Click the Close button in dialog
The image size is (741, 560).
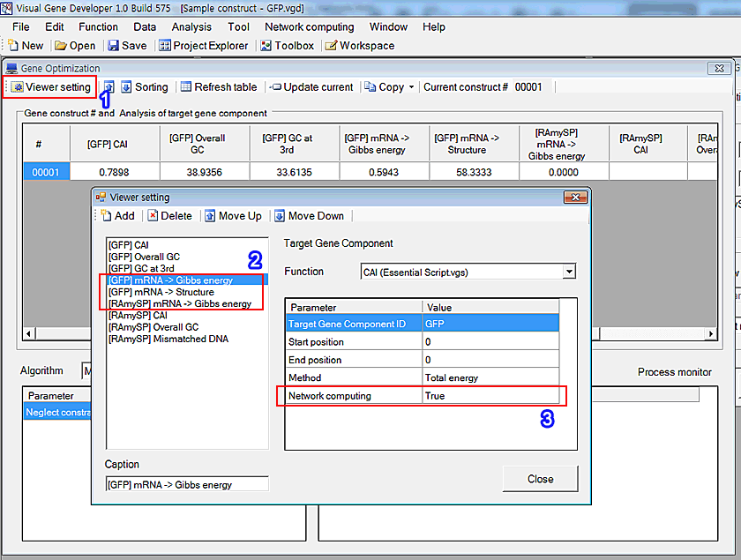540,479
